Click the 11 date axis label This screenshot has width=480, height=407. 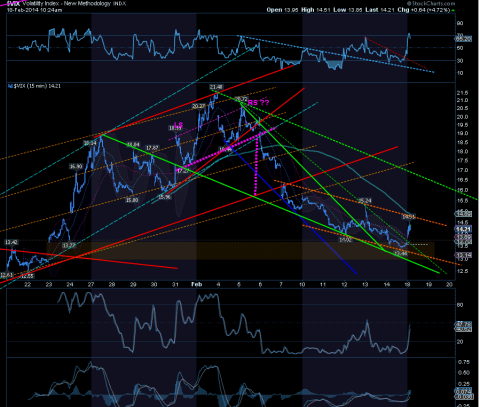323,285
